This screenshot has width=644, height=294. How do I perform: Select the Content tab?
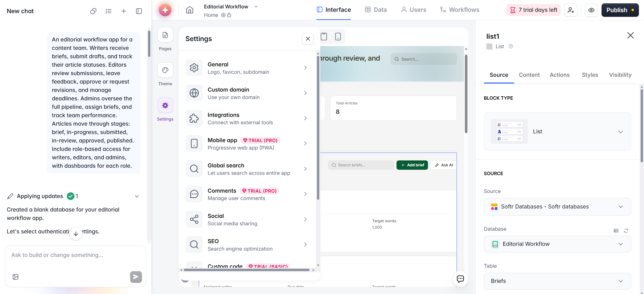coord(529,75)
